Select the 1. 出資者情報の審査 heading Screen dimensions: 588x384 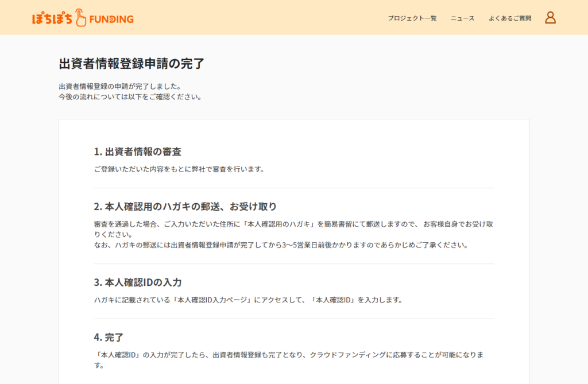coord(138,152)
